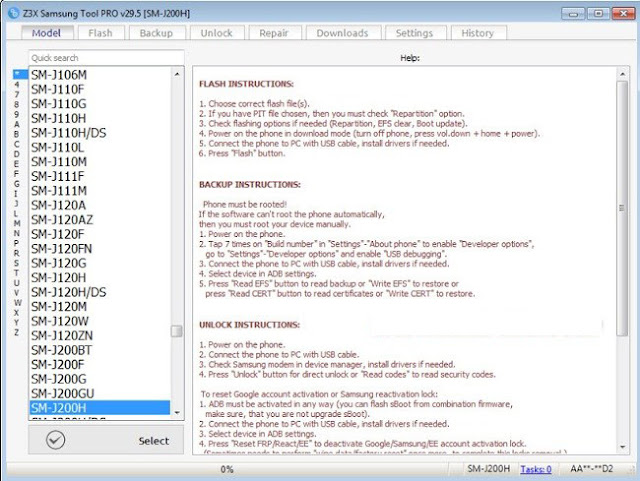Viewport: 640px width, 481px height.
Task: Jump to letter A in alphabet index
Action: click(17, 124)
